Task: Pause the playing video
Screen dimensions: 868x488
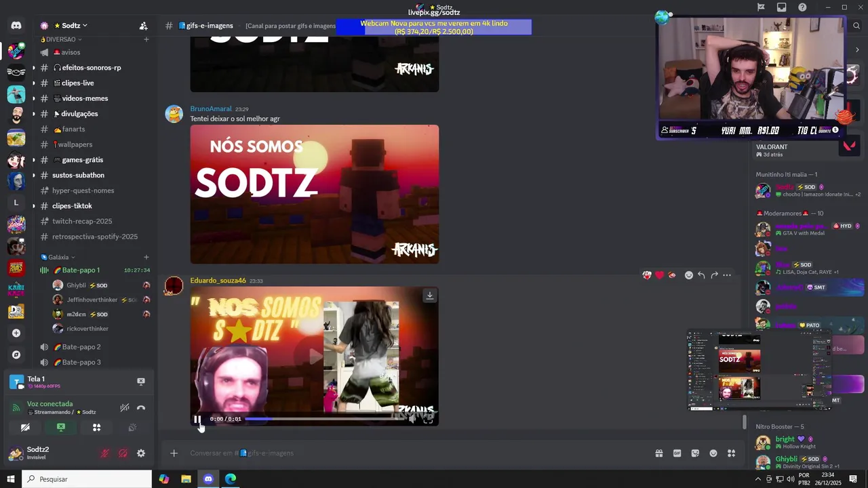Action: point(197,419)
